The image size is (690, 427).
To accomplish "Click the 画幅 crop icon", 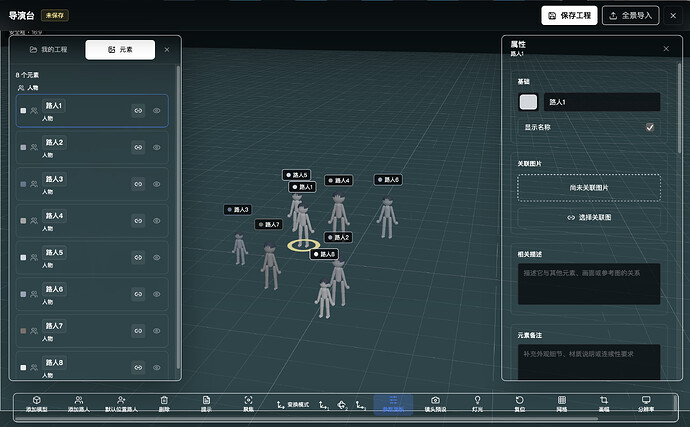I will coord(604,400).
